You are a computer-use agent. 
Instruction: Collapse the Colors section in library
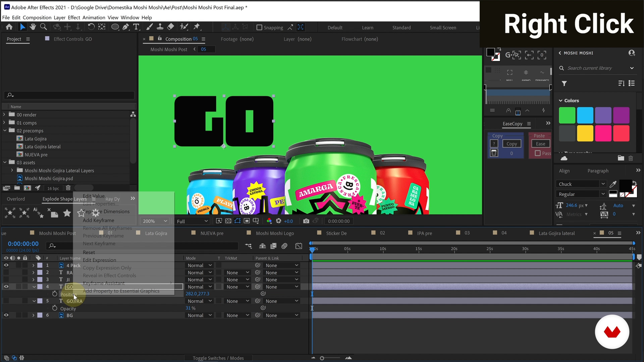pyautogui.click(x=560, y=101)
